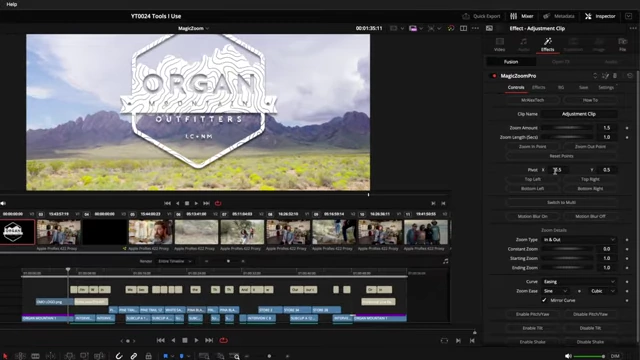Toggle MagicZoomPro effect enable red dot

click(x=494, y=76)
